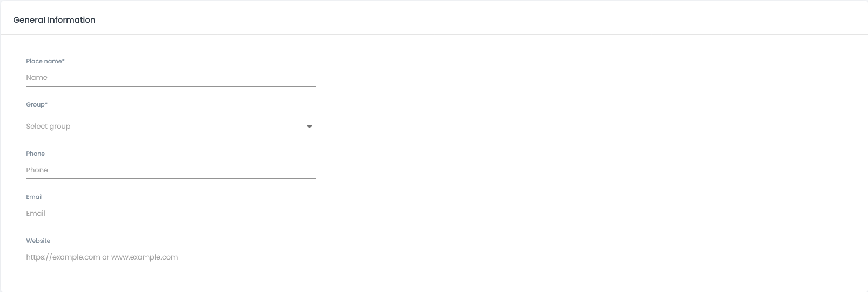The width and height of the screenshot is (868, 292).
Task: Click the Group* field label
Action: coord(37,104)
